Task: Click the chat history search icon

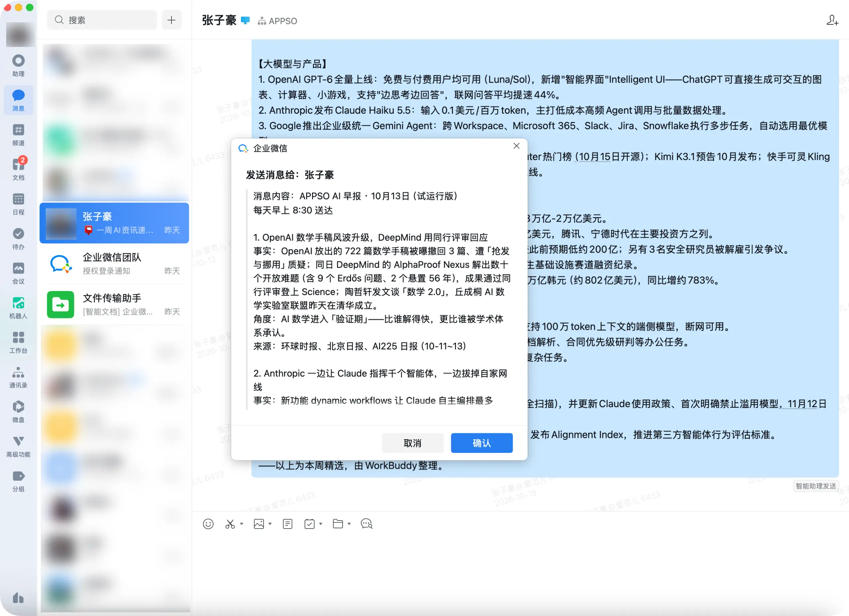Action: [x=366, y=524]
